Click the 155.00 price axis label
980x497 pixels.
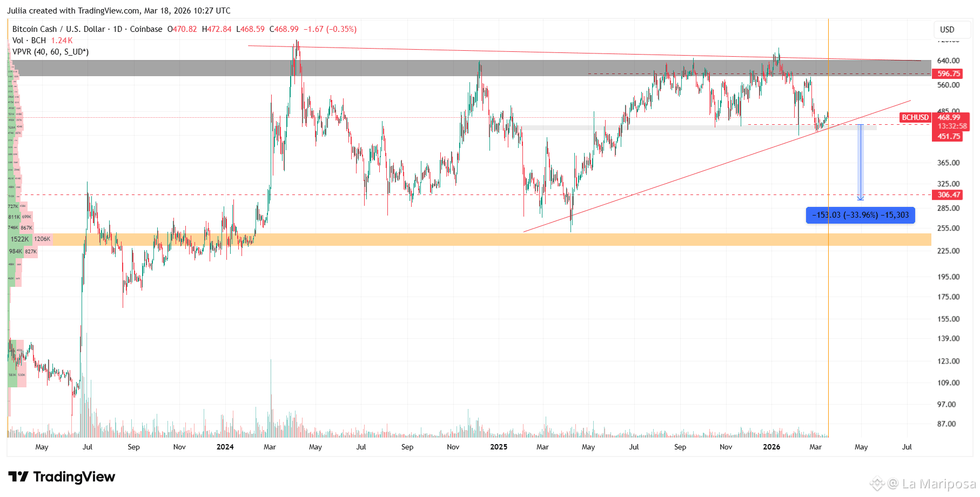click(x=949, y=319)
